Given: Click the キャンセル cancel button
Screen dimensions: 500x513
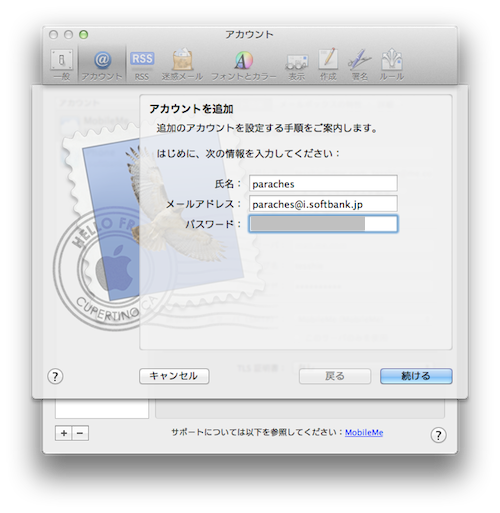Looking at the screenshot, I should tap(174, 376).
